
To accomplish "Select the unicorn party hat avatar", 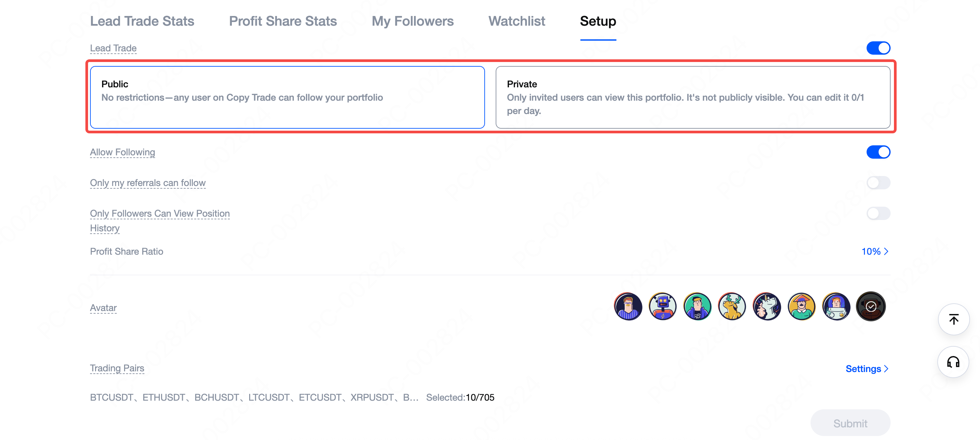I will (767, 307).
